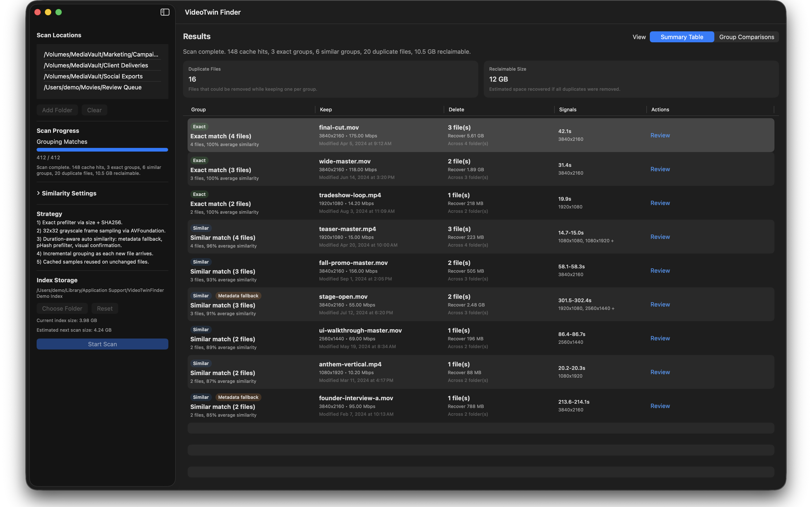Reset the index storage location
The image size is (812, 507).
coord(105,308)
